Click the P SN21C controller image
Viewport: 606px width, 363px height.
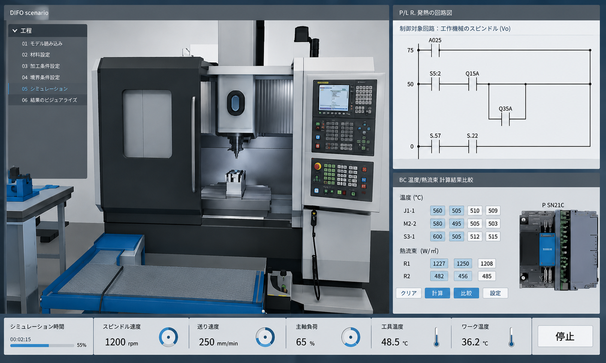[x=559, y=250]
